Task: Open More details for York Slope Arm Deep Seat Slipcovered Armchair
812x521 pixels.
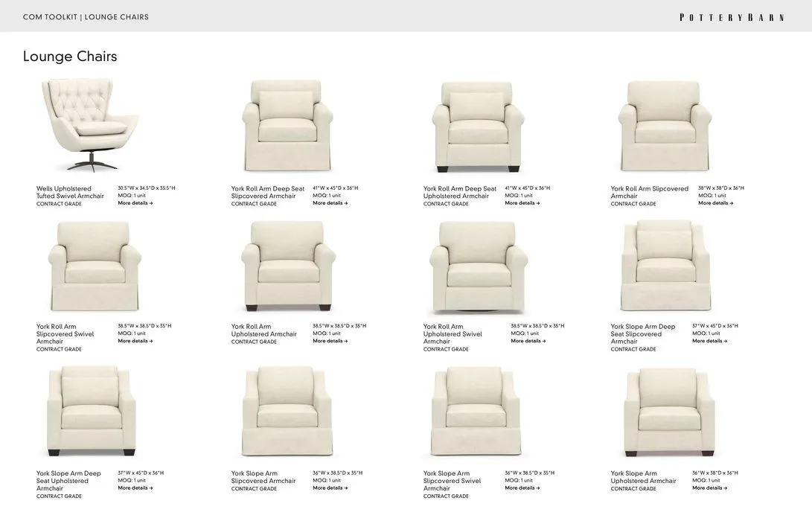Action: pos(709,341)
